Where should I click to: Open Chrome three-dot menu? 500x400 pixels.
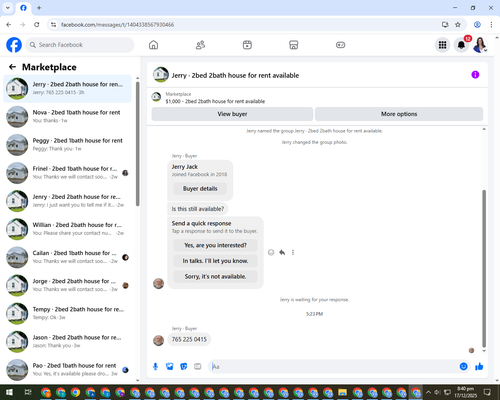click(x=491, y=25)
